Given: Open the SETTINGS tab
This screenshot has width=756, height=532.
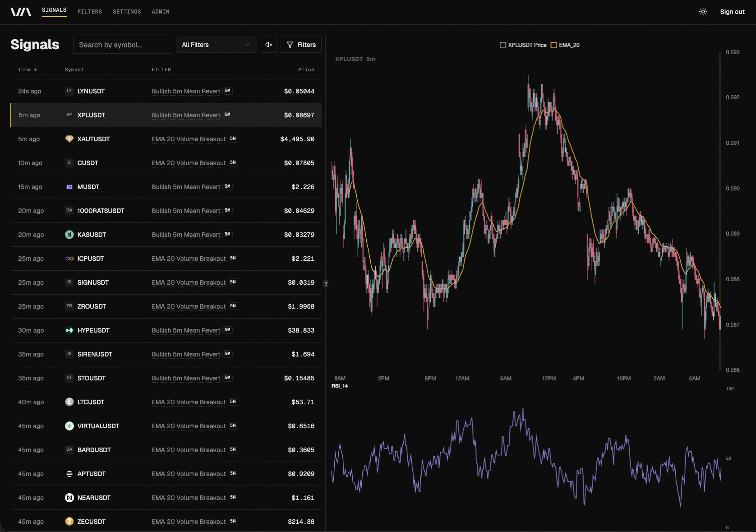Looking at the screenshot, I should coord(127,12).
